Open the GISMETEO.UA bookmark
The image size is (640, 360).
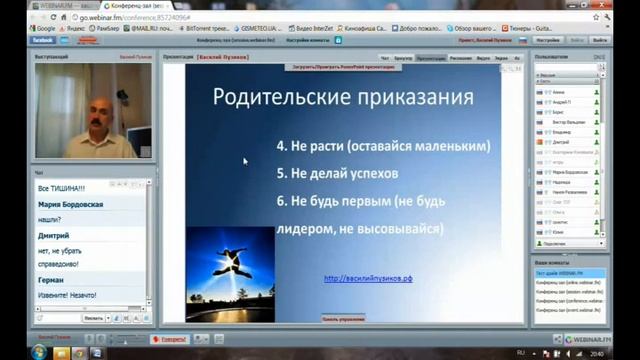[x=258, y=29]
